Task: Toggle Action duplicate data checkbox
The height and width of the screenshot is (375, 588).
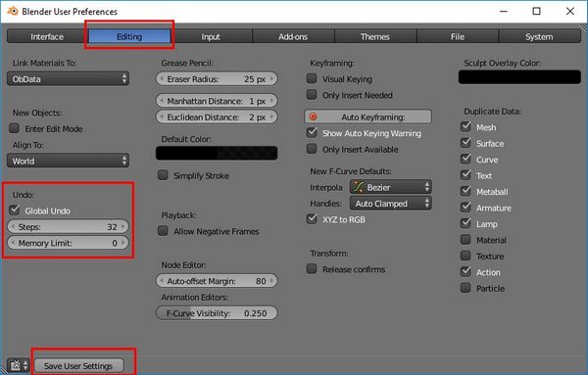Action: tap(465, 272)
